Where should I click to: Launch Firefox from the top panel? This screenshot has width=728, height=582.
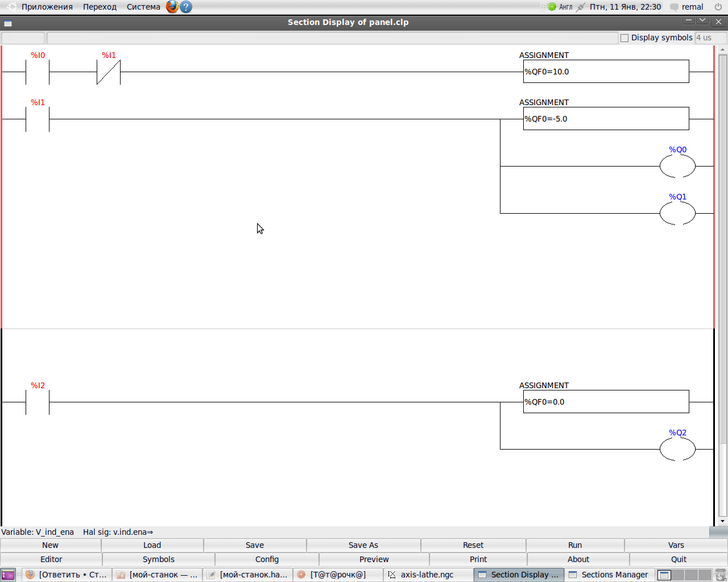pyautogui.click(x=172, y=7)
